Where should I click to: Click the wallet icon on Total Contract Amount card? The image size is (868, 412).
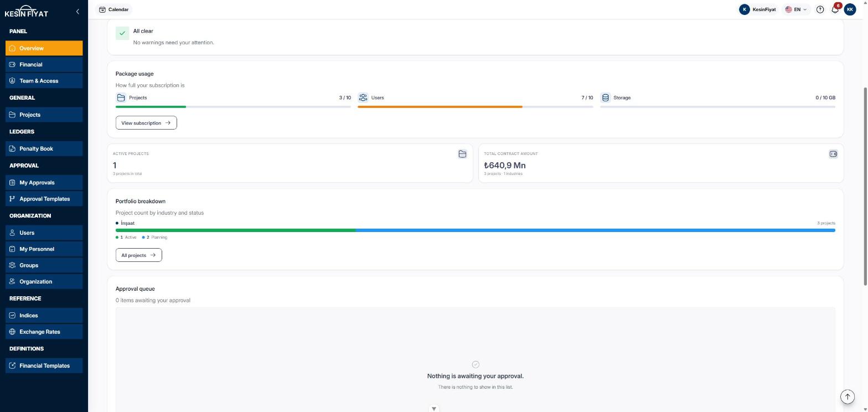coord(833,154)
